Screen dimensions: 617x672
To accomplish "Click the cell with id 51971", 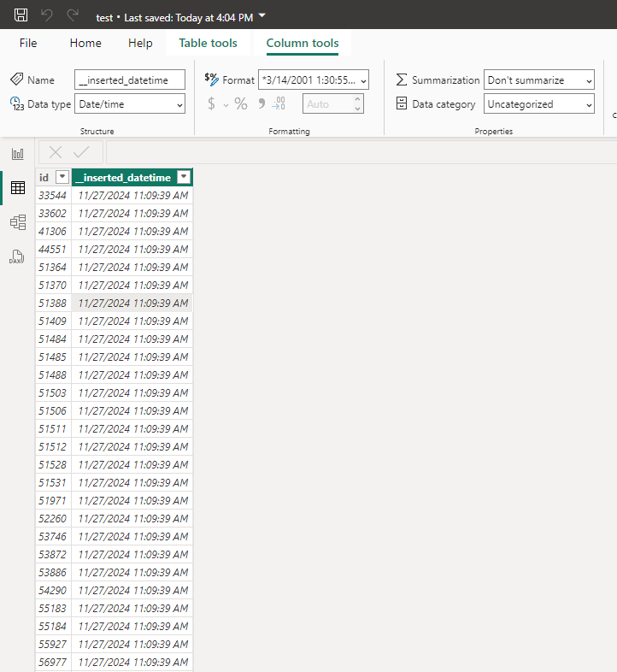I will [x=53, y=501].
